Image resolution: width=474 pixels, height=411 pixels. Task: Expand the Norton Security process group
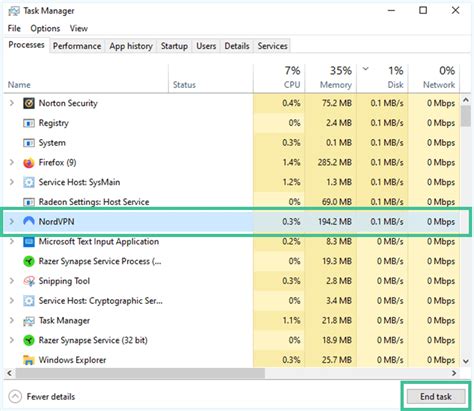[12, 103]
